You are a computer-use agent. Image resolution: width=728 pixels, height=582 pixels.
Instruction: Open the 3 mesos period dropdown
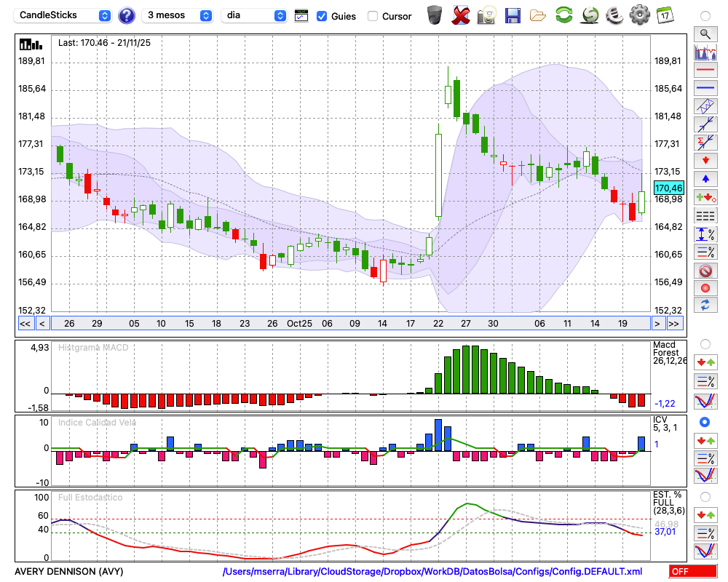(178, 15)
